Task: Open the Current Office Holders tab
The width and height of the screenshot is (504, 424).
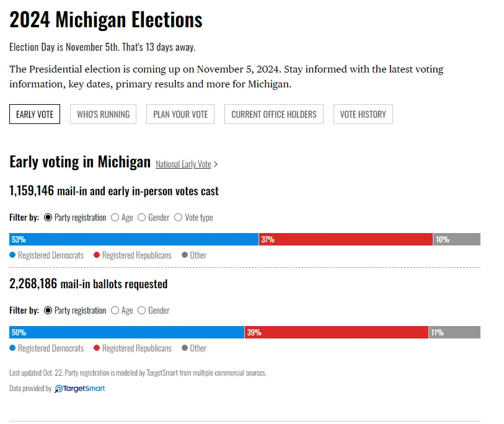Action: pyautogui.click(x=274, y=114)
